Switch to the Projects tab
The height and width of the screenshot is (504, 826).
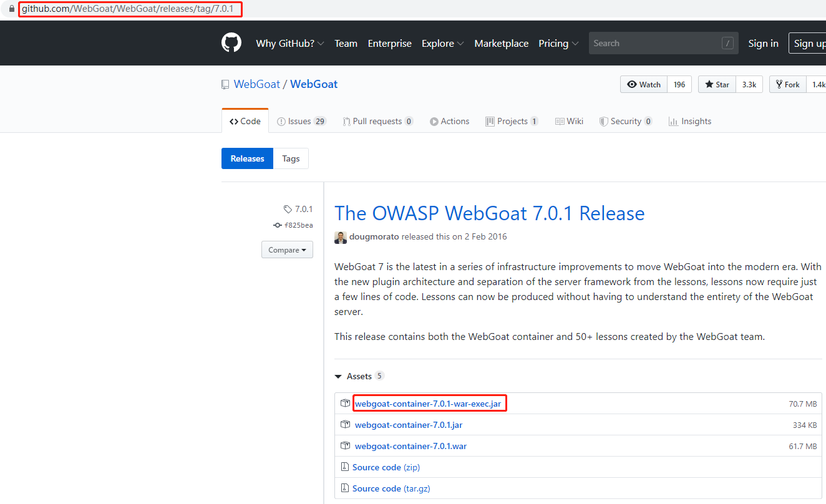pos(512,121)
